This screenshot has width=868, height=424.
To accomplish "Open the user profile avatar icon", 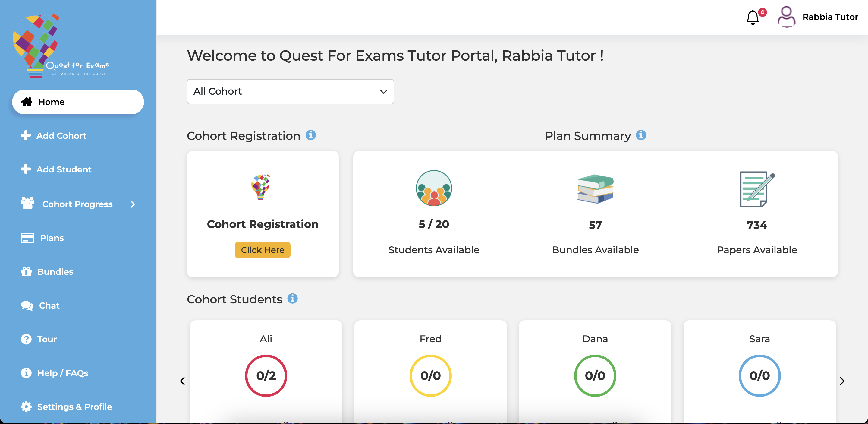I will tap(786, 17).
